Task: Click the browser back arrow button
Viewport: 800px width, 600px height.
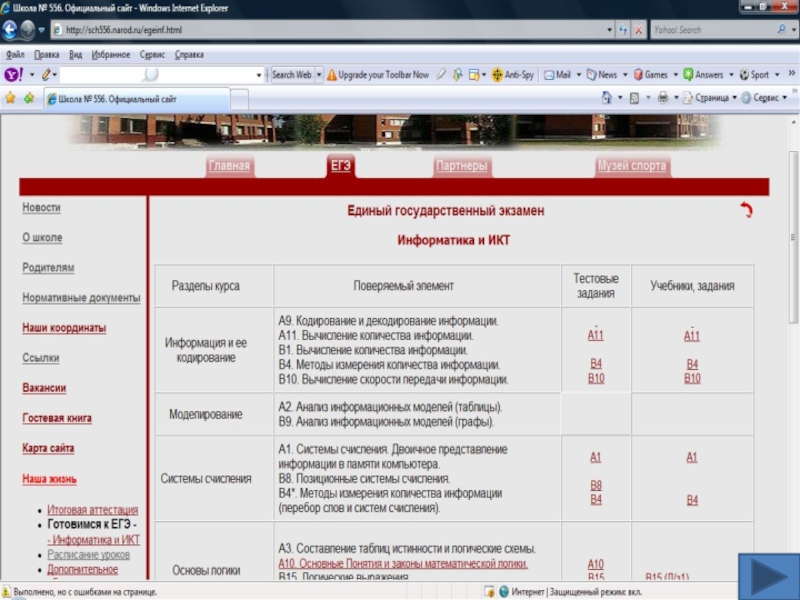Action: [x=11, y=30]
